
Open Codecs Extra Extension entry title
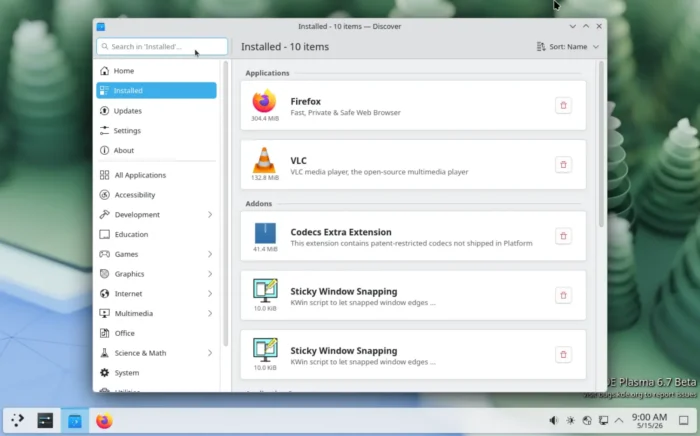click(x=341, y=232)
